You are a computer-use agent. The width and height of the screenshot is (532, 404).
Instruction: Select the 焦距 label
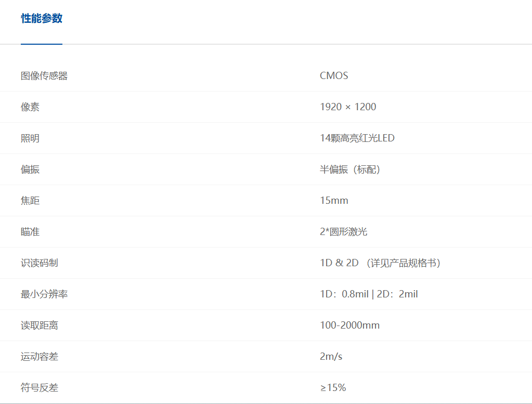click(x=30, y=201)
